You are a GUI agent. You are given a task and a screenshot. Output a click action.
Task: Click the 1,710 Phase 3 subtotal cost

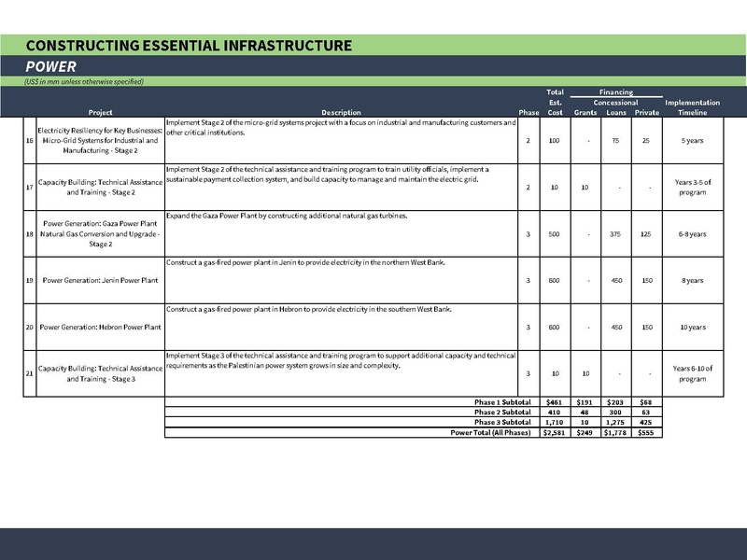(x=555, y=423)
